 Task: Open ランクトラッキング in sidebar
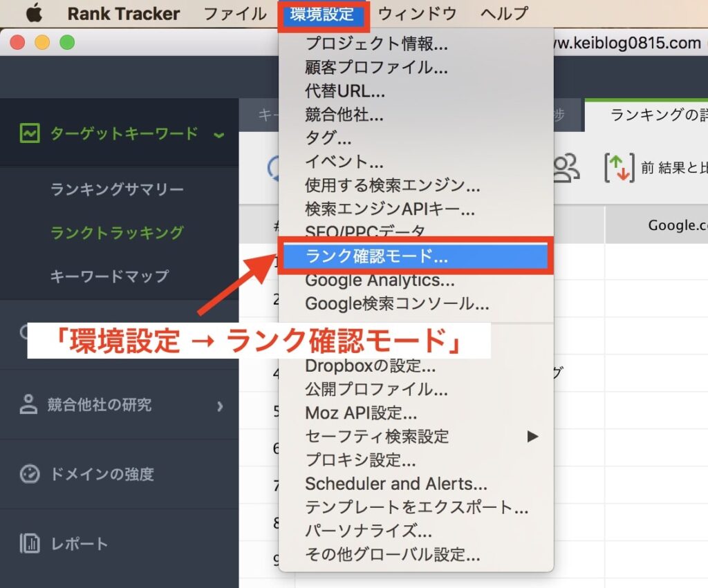click(117, 232)
